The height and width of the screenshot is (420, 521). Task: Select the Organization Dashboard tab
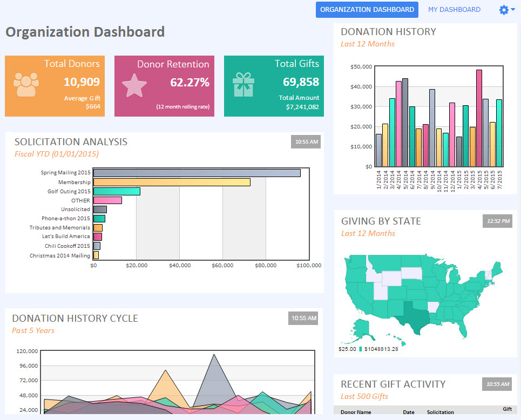[x=367, y=10]
